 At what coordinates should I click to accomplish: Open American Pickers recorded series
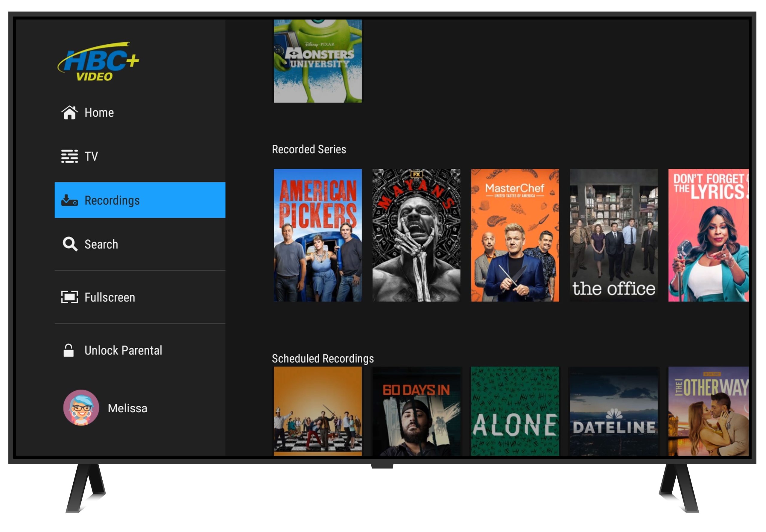click(318, 235)
